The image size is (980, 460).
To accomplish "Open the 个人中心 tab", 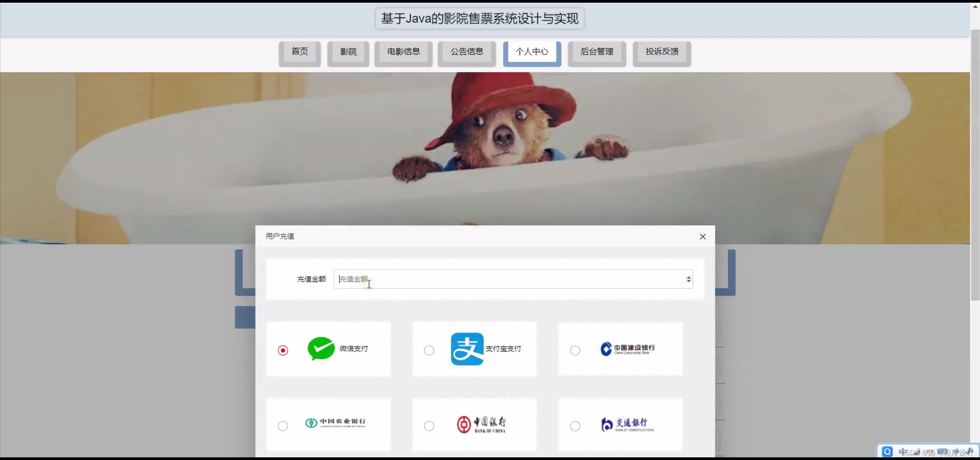I will (x=532, y=52).
